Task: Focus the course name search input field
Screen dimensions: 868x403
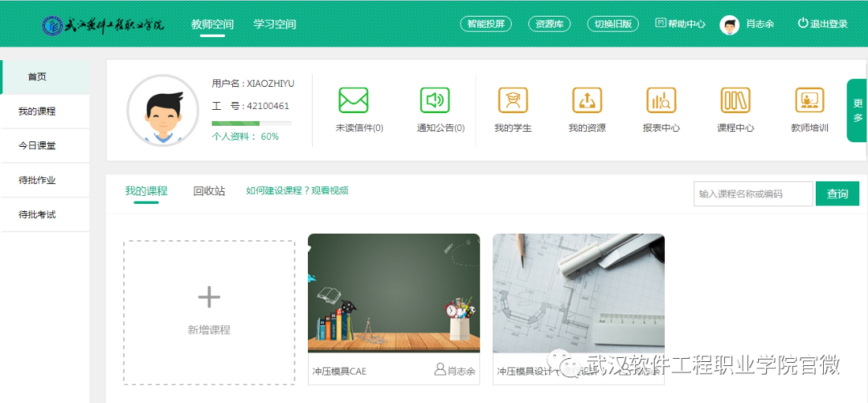Action: tap(753, 194)
